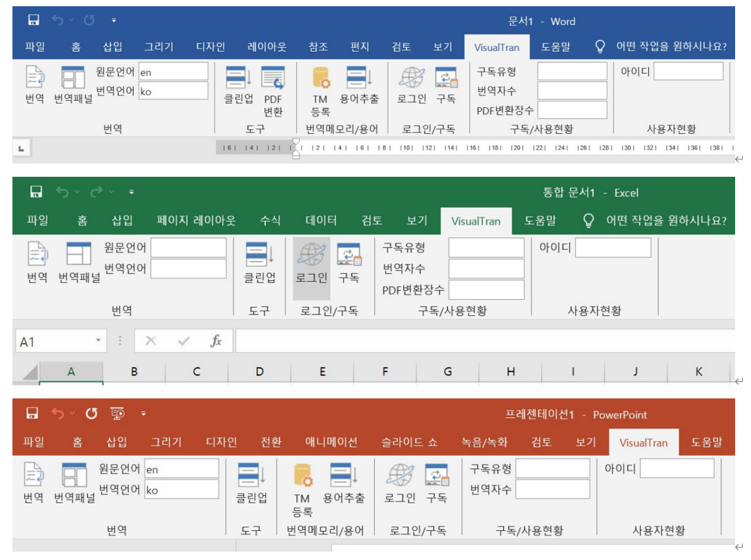Click Word 원문언어 field containing en

173,72
